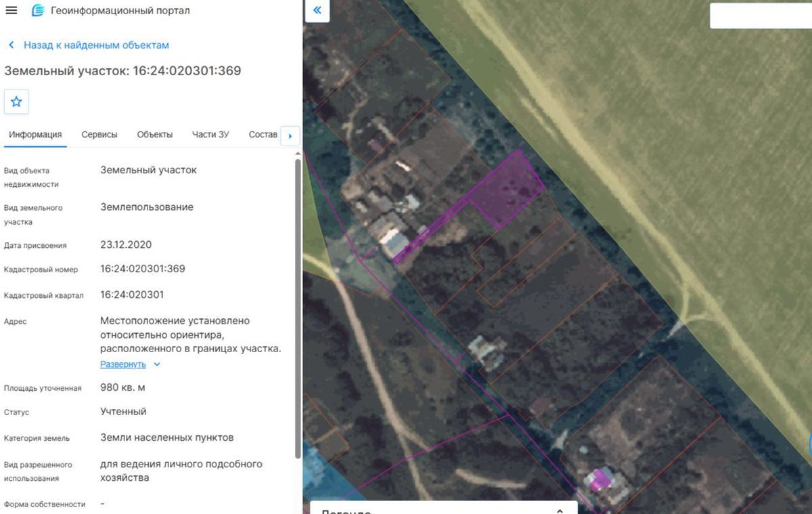
Task: Select the "Кадастровый номер" value 16:24:020301:369
Action: [x=143, y=269]
